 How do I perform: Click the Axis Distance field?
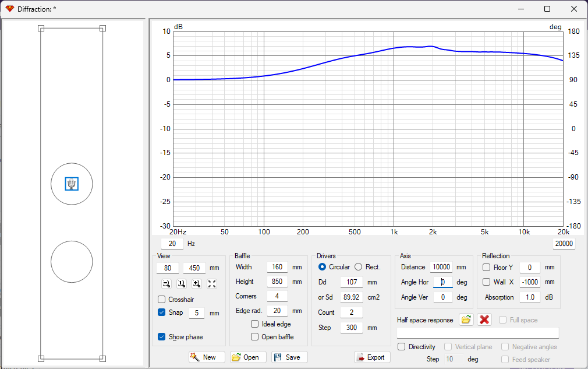441,267
